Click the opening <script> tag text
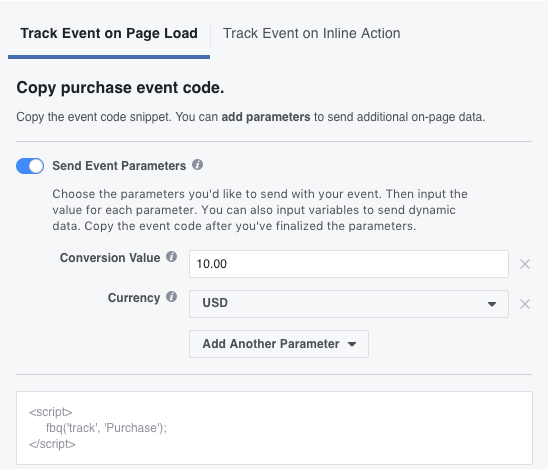This screenshot has width=548, height=469. click(51, 412)
